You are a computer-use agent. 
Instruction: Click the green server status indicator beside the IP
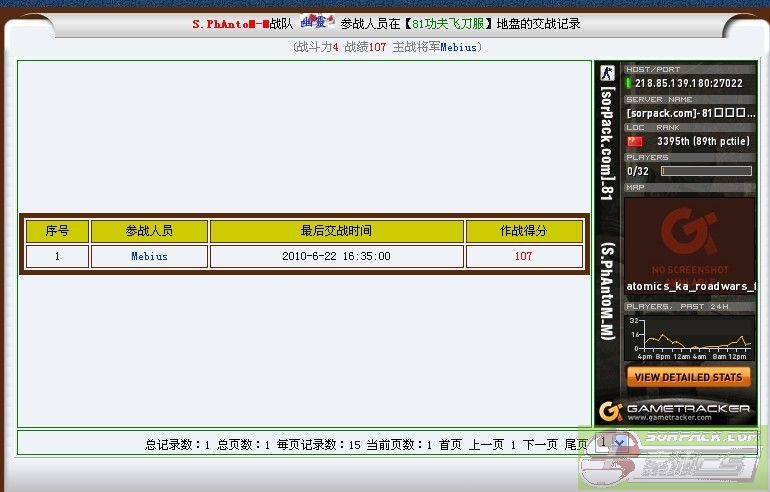coord(629,83)
